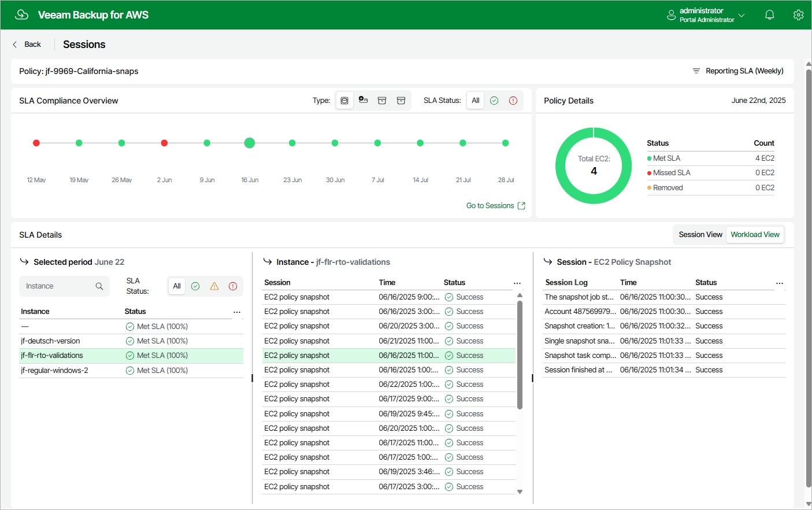
Task: Switch to Workload View tab
Action: coord(755,235)
